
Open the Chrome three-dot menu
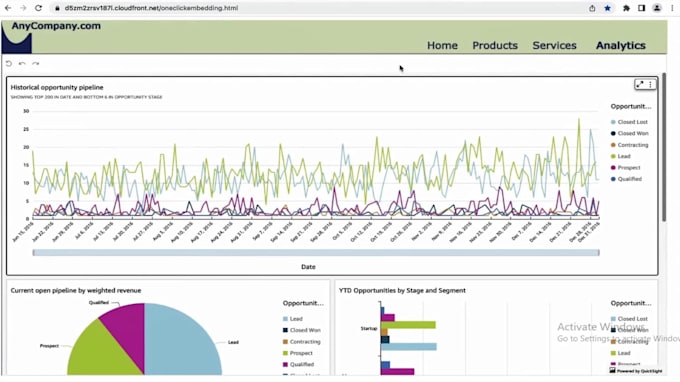(x=672, y=8)
